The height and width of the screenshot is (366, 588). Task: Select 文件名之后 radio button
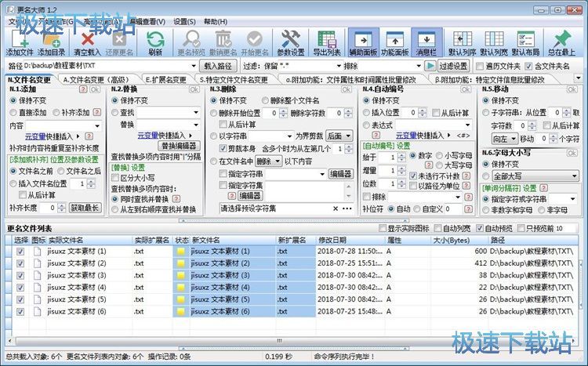60,171
